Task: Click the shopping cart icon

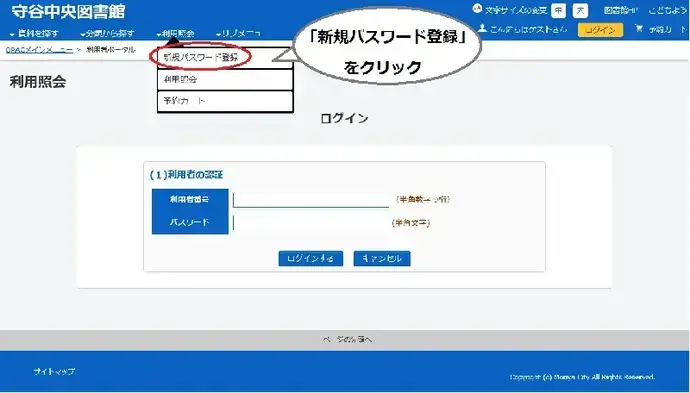Action: (639, 29)
